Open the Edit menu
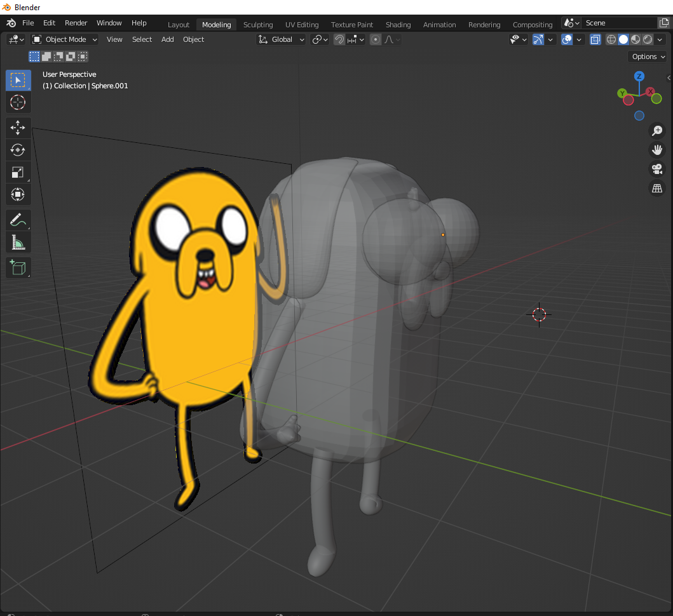Image resolution: width=673 pixels, height=616 pixels. pos(50,23)
